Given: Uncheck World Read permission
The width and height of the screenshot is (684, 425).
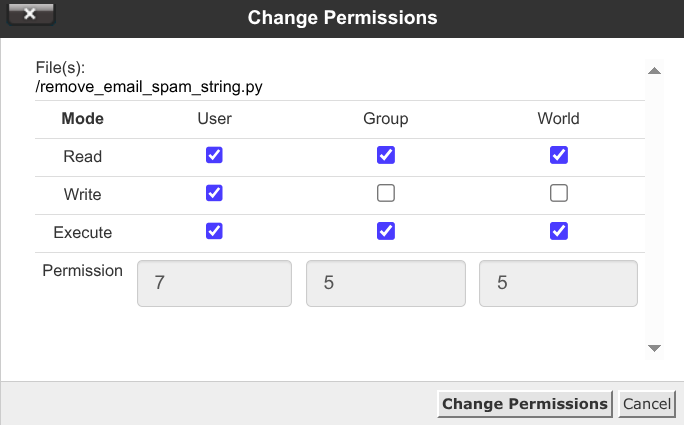Looking at the screenshot, I should pyautogui.click(x=559, y=155).
